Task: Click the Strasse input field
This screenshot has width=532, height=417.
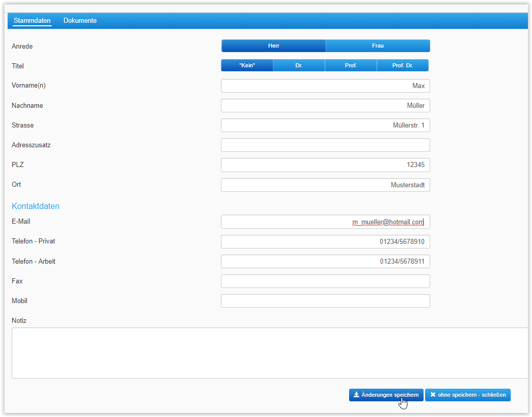Action: click(x=325, y=126)
